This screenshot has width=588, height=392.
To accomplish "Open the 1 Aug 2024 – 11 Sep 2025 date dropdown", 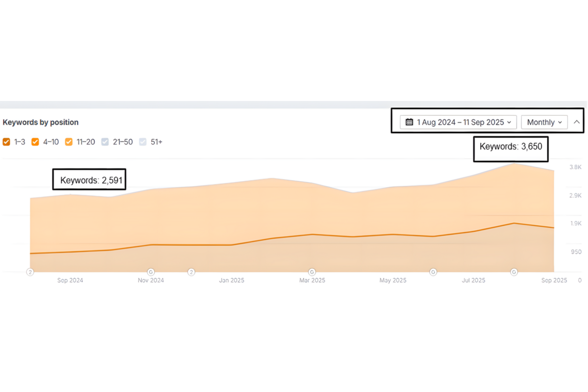I will (458, 122).
